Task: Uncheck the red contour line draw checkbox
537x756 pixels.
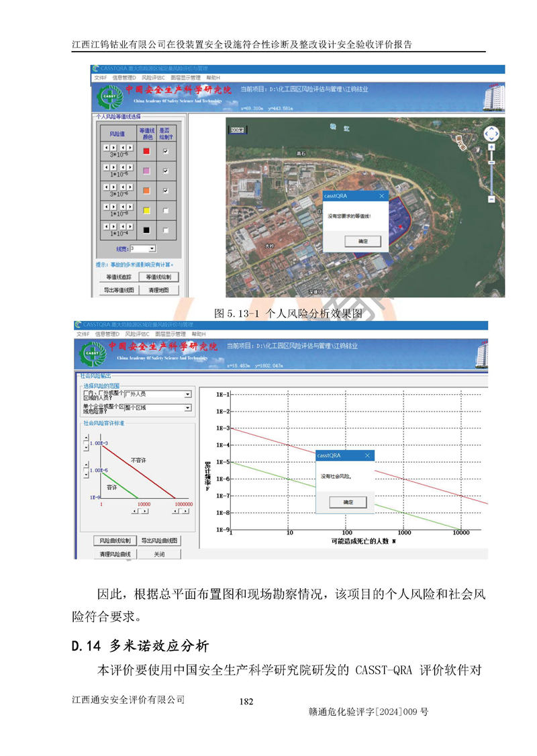Action: point(165,152)
